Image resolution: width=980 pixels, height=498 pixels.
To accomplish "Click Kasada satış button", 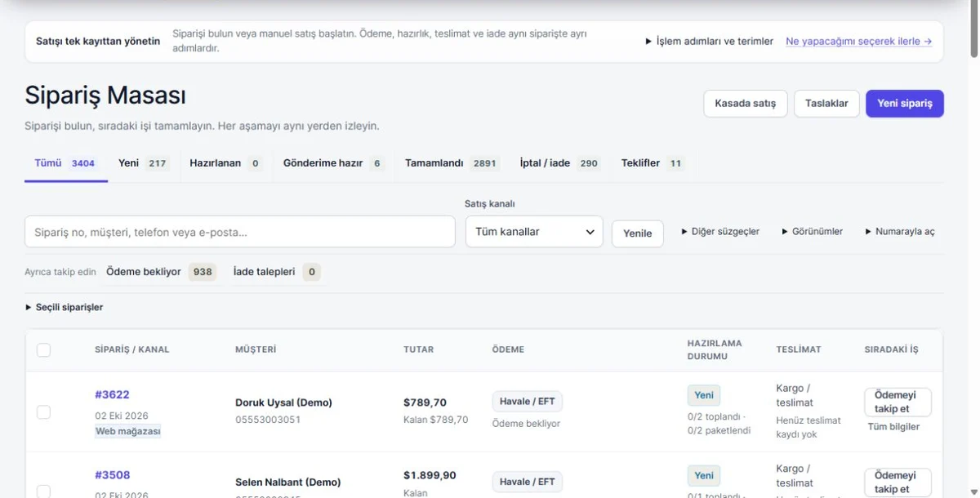I will coord(746,104).
